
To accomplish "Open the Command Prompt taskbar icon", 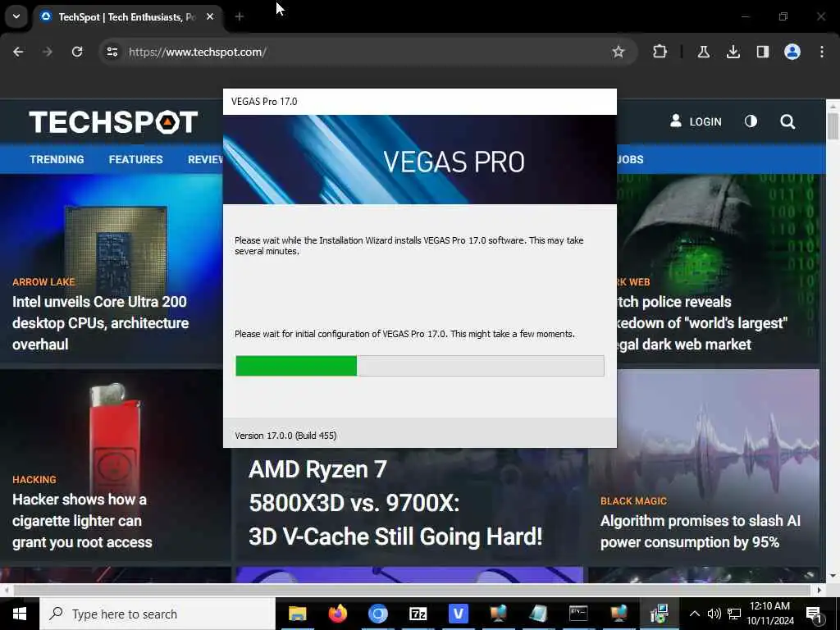I will pos(578,614).
